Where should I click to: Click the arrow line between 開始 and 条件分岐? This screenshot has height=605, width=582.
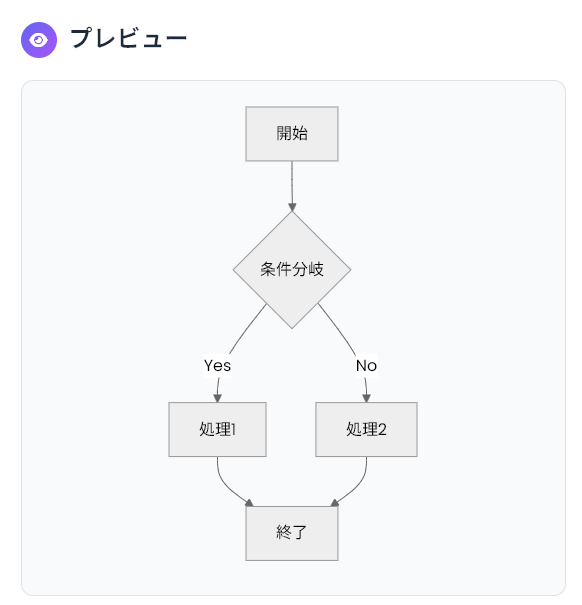click(x=292, y=181)
